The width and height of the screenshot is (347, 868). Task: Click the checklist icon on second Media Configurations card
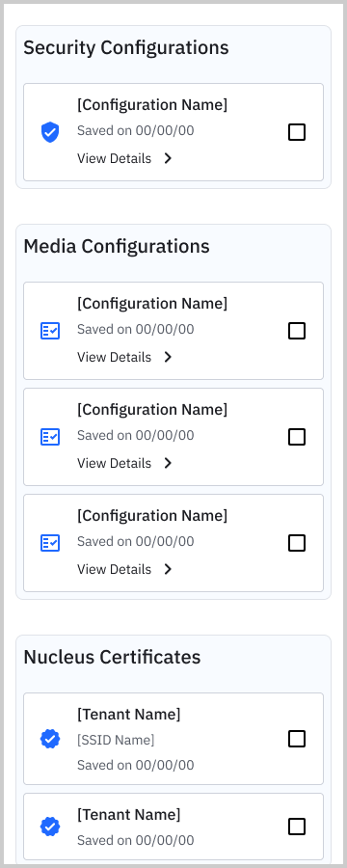(x=50, y=437)
